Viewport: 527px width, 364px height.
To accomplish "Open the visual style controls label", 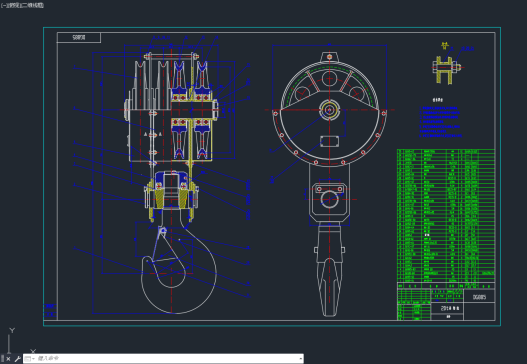I will tap(32, 5).
